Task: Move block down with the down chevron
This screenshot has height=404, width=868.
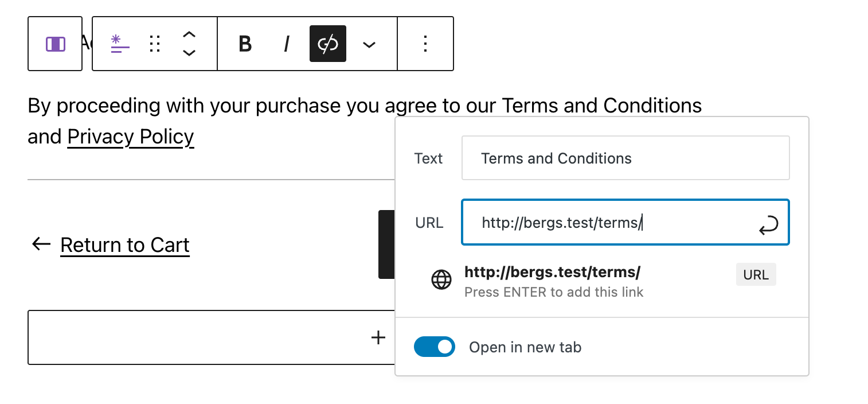Action: [189, 53]
